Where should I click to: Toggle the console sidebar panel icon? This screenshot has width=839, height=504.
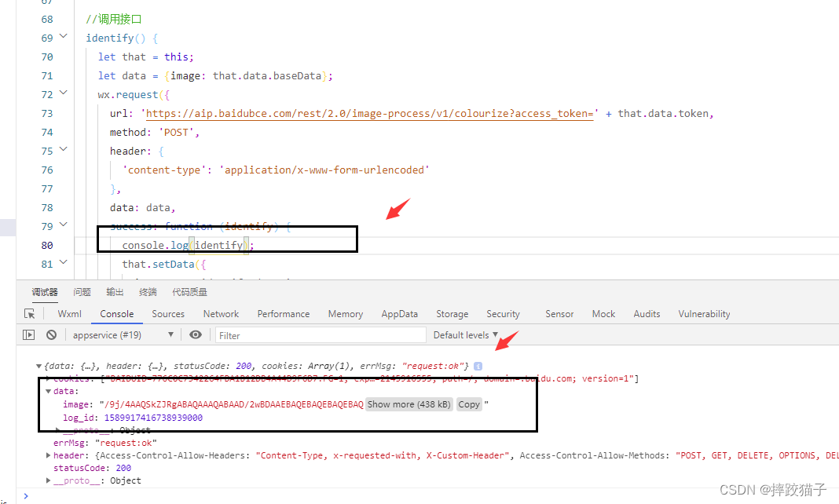pyautogui.click(x=29, y=335)
